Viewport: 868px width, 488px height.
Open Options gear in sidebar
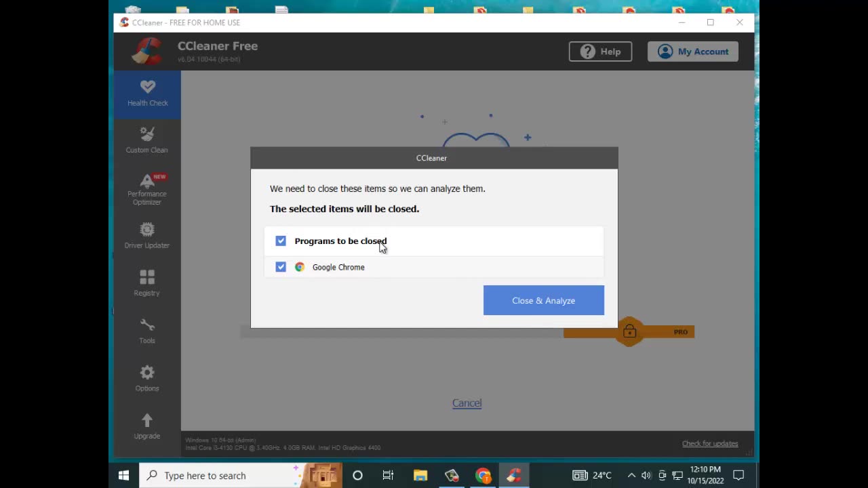point(147,379)
